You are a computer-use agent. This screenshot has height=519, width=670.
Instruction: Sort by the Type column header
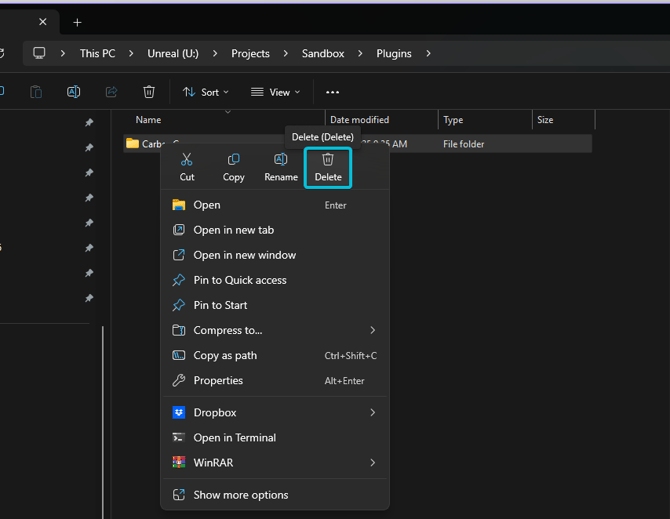453,120
